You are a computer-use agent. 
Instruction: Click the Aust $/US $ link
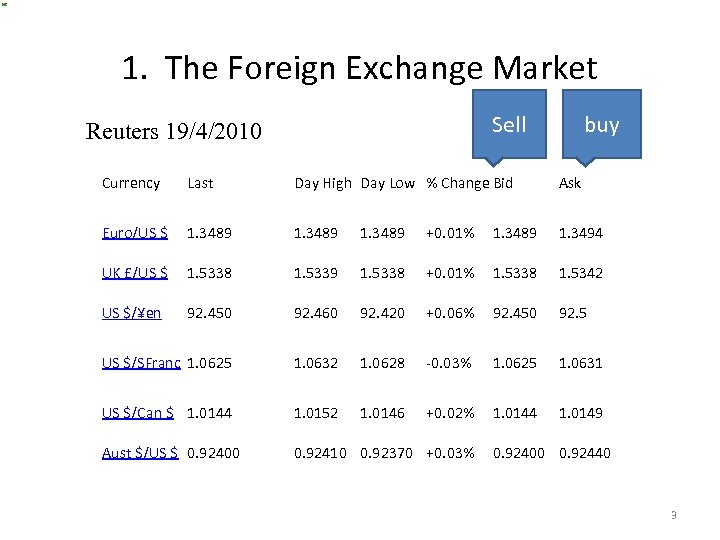click(x=140, y=453)
